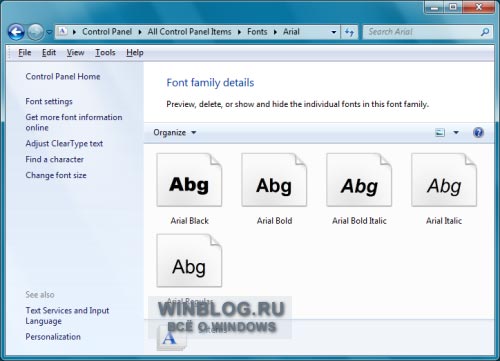Open the Organize dropdown menu
This screenshot has height=361, width=500.
point(175,133)
